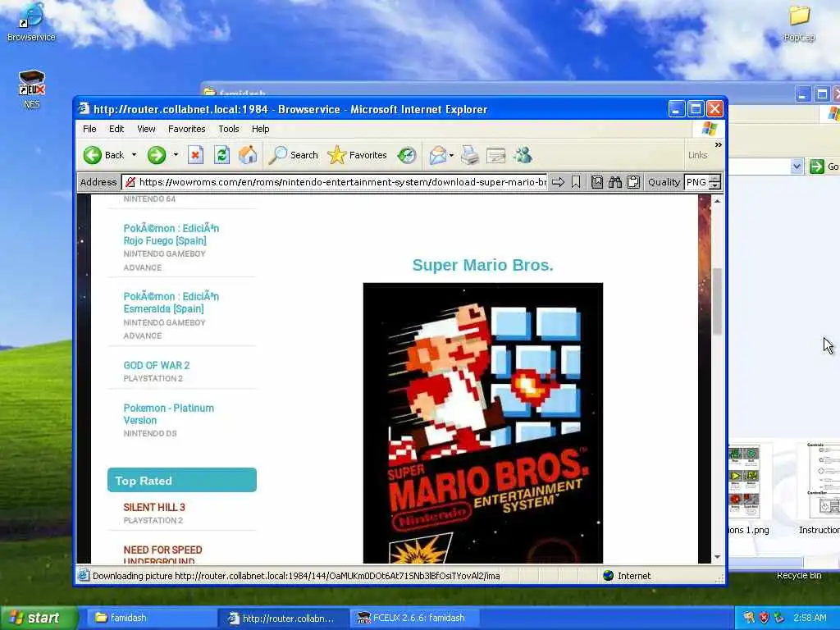Click the taskbar clock showing 2:58 AM
This screenshot has height=630, width=840.
pyautogui.click(x=810, y=619)
